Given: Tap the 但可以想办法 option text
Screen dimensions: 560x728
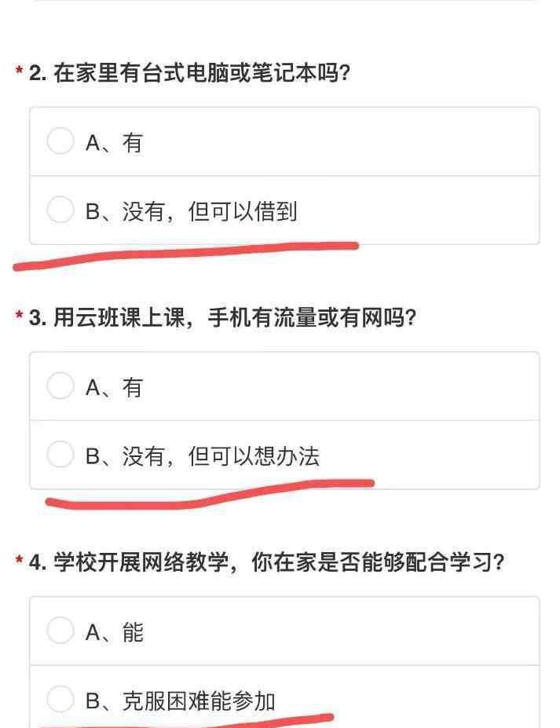Looking at the screenshot, I should [x=254, y=456].
